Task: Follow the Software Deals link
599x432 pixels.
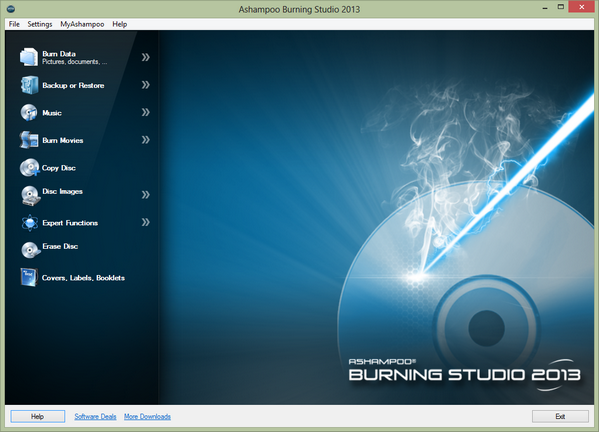Action: pos(95,416)
